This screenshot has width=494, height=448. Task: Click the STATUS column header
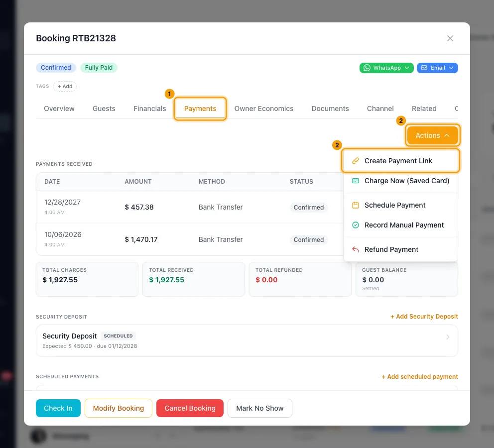[301, 182]
